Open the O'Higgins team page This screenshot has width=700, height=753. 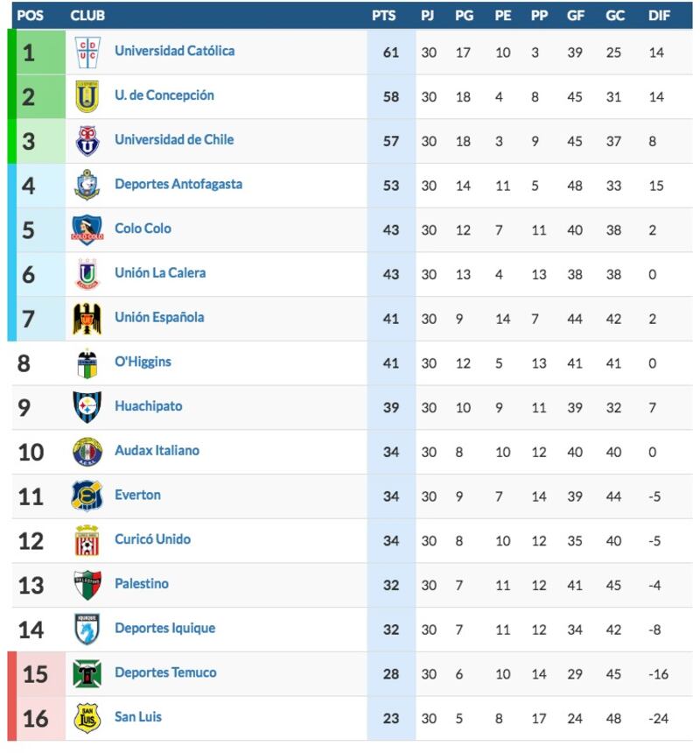[x=143, y=362]
